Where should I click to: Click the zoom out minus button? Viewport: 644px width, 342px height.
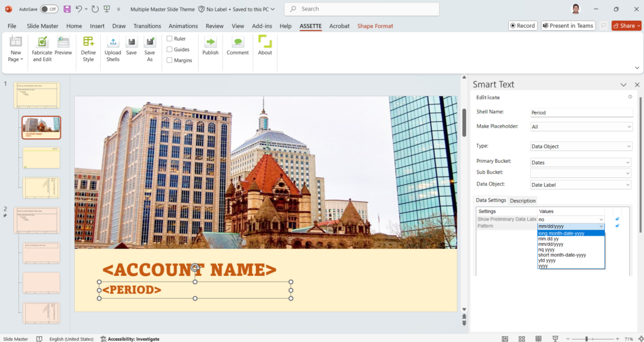tap(568, 339)
